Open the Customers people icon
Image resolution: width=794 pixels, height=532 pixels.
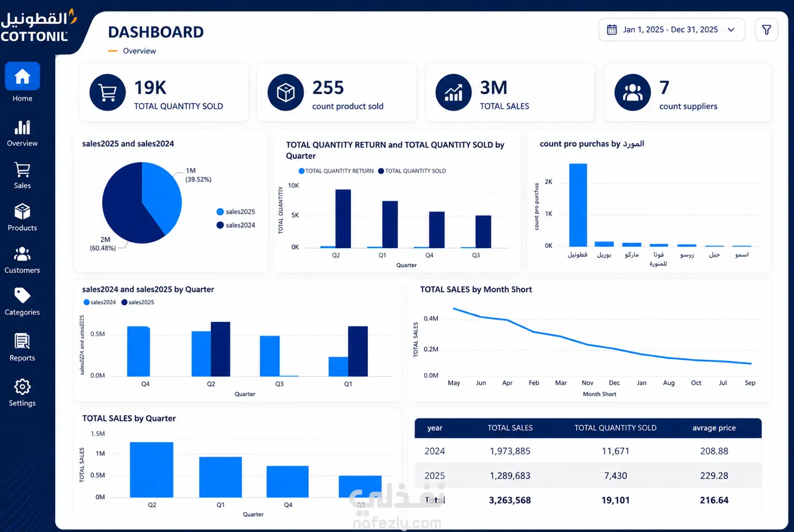point(22,254)
